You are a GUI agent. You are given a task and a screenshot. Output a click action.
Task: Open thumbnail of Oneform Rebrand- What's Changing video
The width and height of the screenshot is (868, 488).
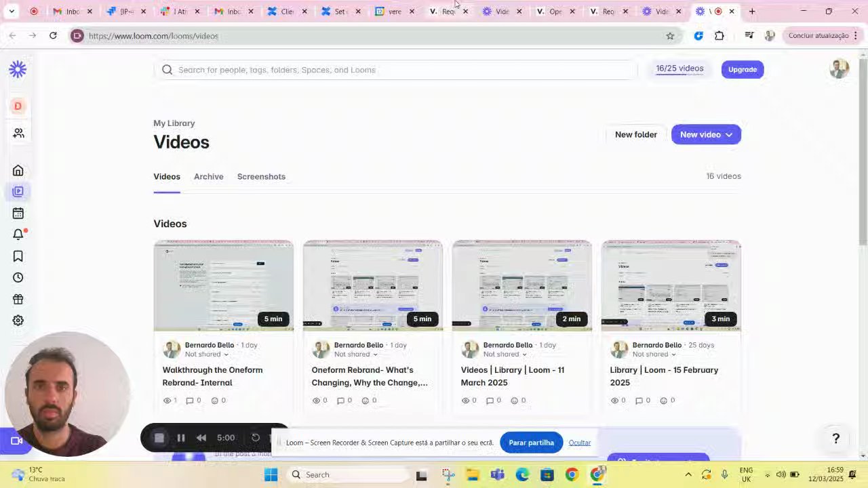pyautogui.click(x=373, y=285)
